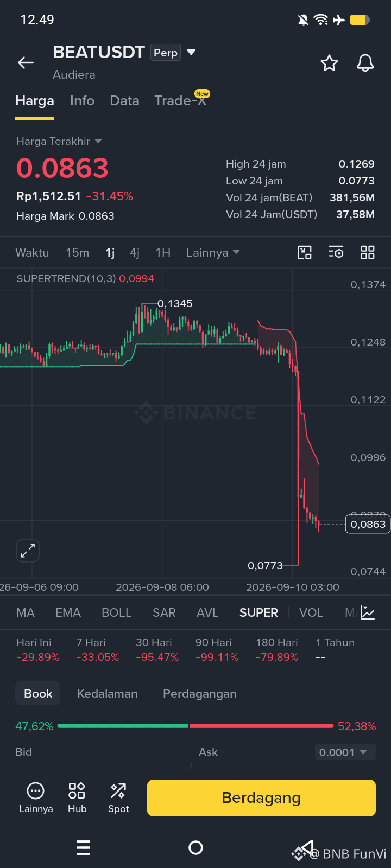
Task: Open the multi-chart grid layout icon
Action: 368,252
